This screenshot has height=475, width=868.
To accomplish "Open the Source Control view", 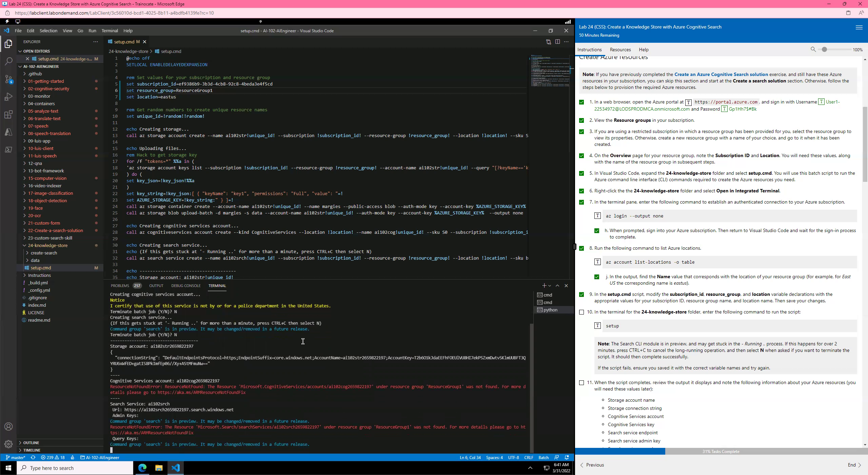I will pos(8,79).
